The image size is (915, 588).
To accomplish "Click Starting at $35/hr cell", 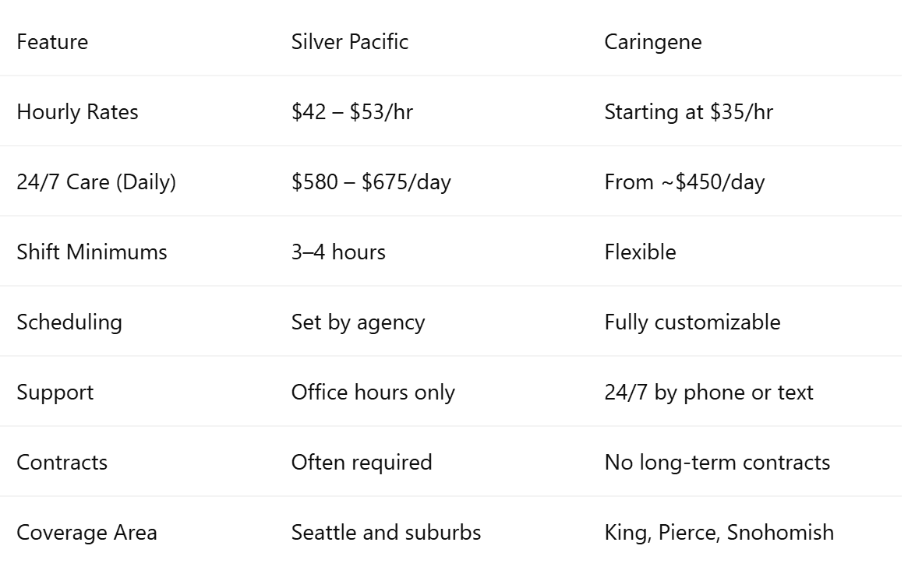I will pyautogui.click(x=688, y=112).
